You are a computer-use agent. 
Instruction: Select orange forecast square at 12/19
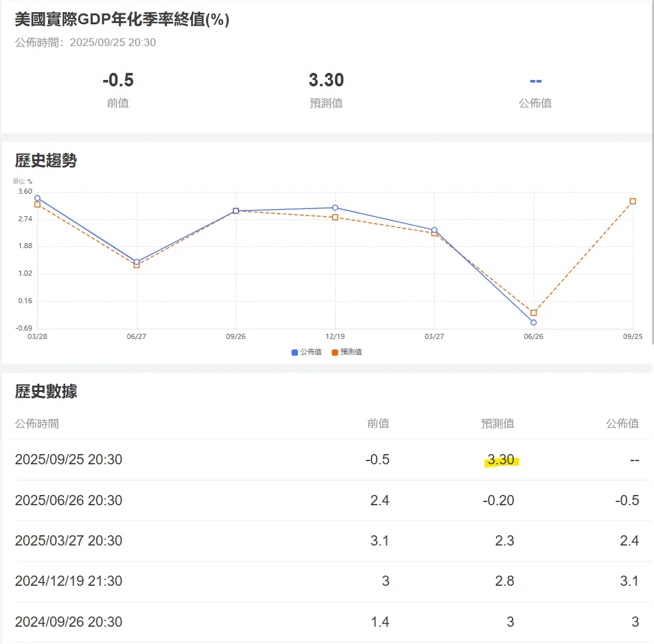click(x=335, y=217)
